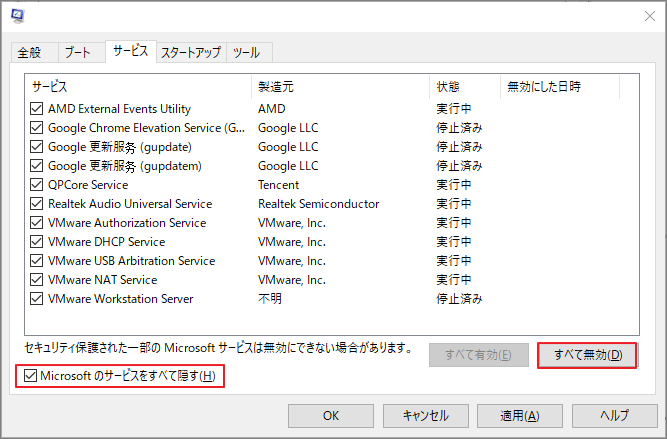
Task: Open the ブート tab
Action: 80,52
